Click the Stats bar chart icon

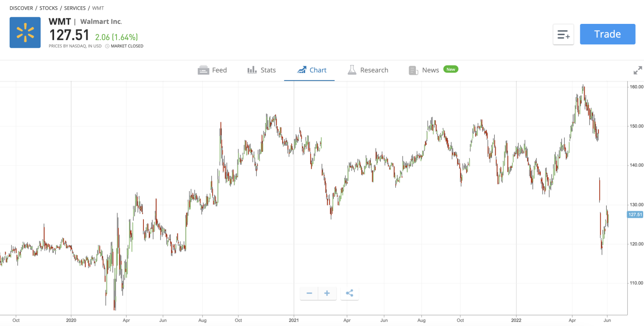[252, 70]
